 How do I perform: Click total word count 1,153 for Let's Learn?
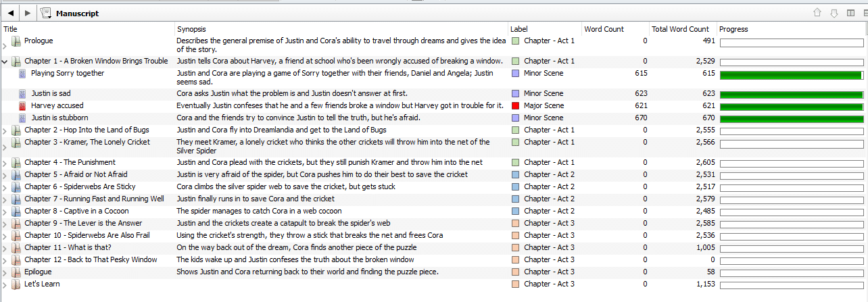point(705,284)
